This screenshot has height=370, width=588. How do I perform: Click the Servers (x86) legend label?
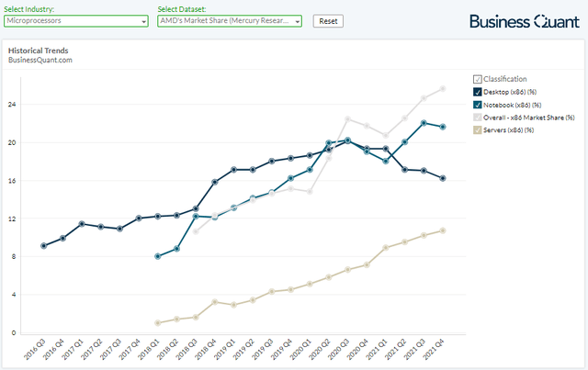(509, 130)
